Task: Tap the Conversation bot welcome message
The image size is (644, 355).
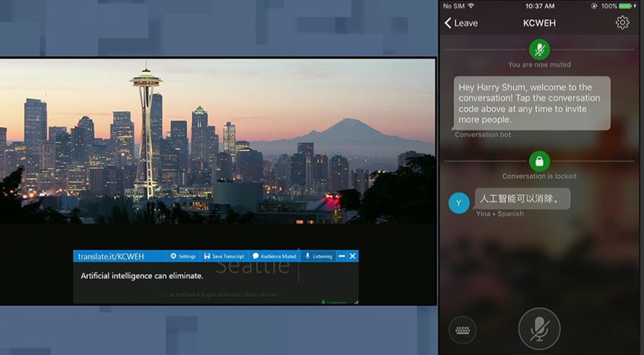Action: [x=532, y=103]
